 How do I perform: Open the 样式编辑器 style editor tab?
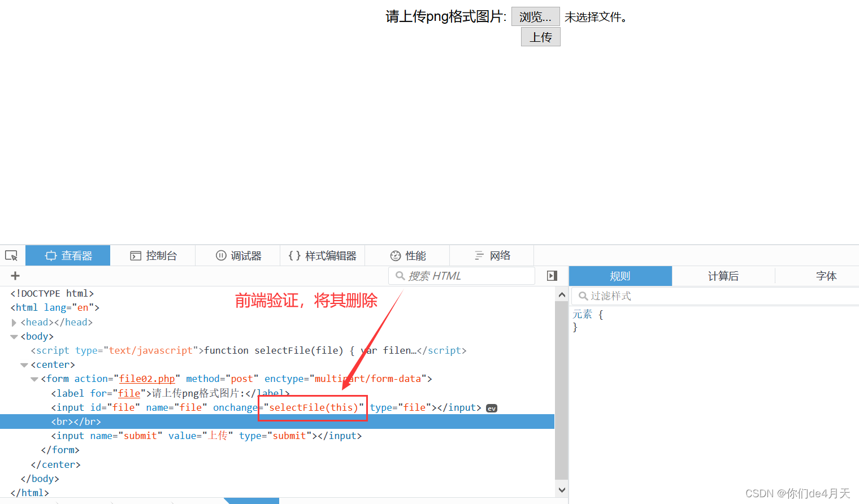point(323,255)
